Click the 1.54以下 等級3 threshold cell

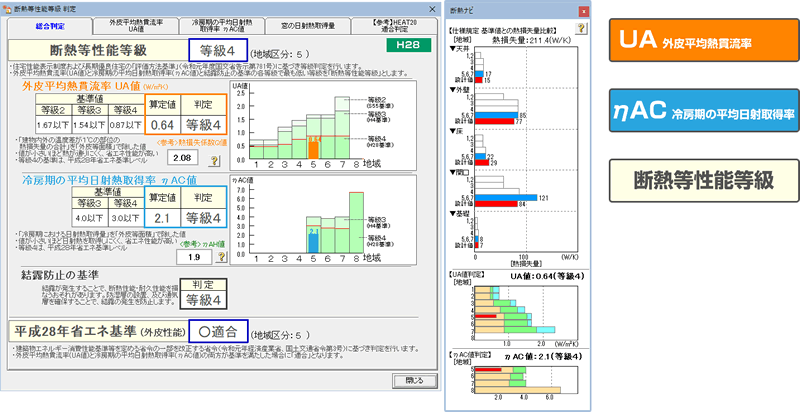(89, 125)
